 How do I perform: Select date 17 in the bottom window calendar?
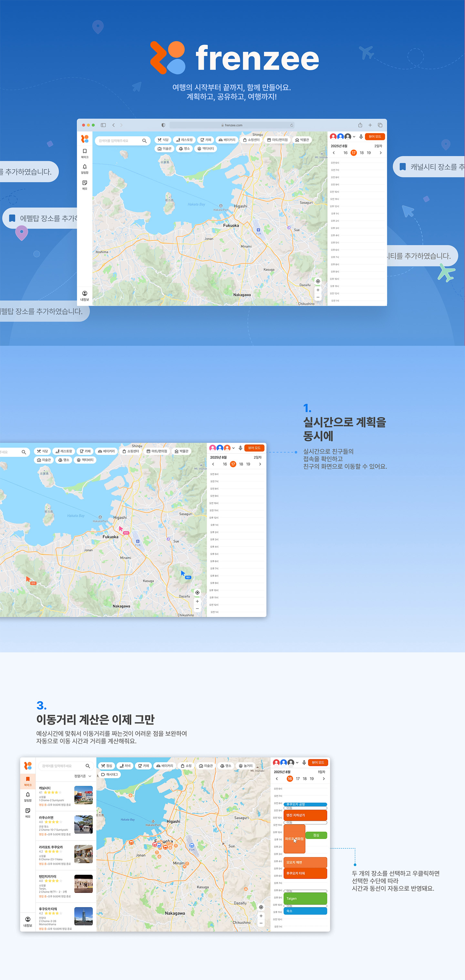pyautogui.click(x=298, y=779)
